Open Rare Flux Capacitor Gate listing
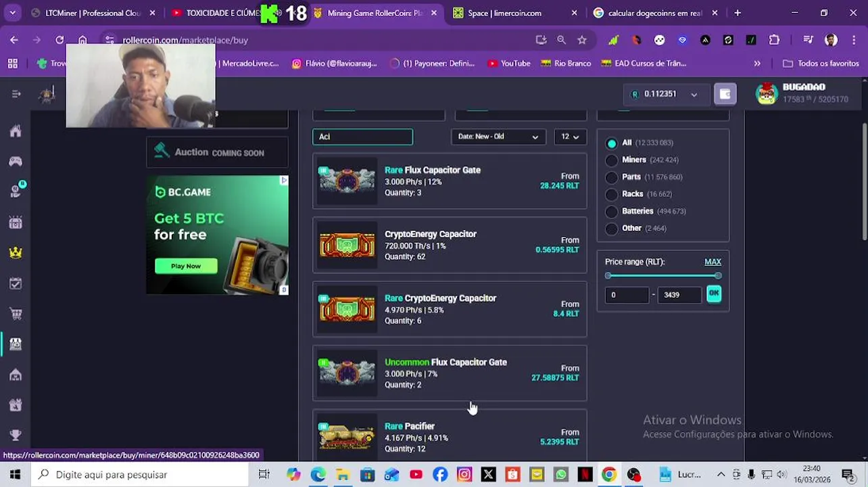 [x=450, y=181]
